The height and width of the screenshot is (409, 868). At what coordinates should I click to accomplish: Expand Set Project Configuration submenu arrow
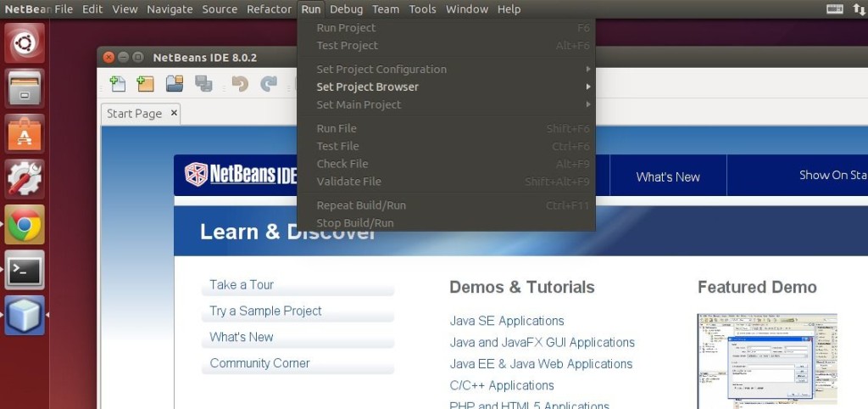pos(588,70)
